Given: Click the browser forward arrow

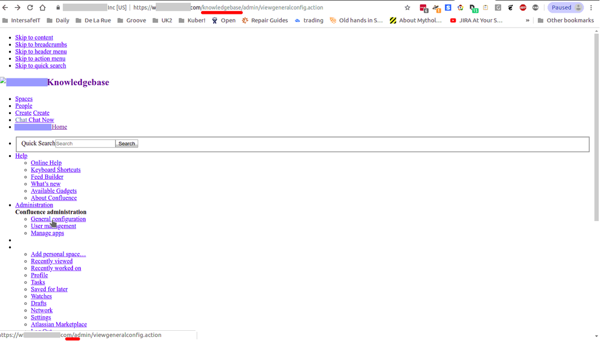Looking at the screenshot, I should 18,8.
